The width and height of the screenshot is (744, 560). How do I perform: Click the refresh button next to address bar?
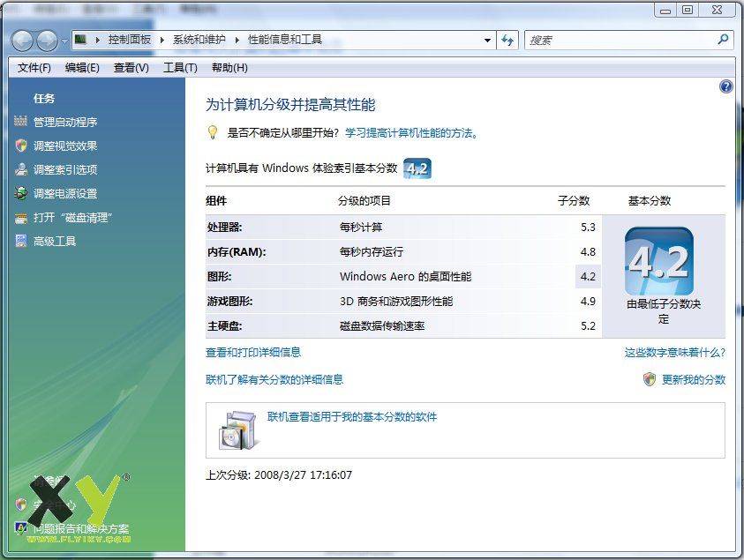pos(507,41)
